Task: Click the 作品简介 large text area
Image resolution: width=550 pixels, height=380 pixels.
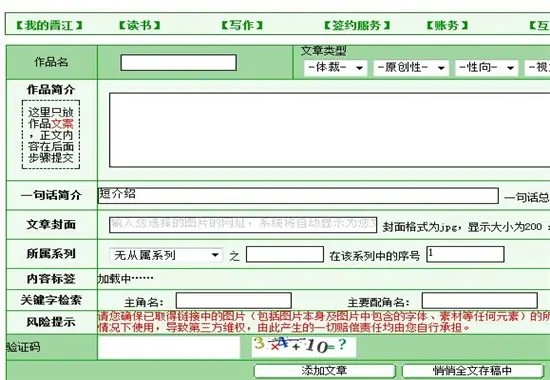Action: [329, 130]
